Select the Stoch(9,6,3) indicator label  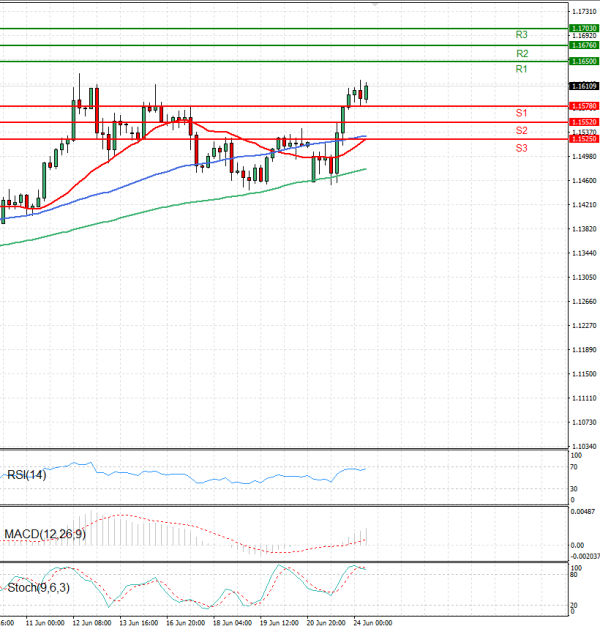click(x=36, y=587)
